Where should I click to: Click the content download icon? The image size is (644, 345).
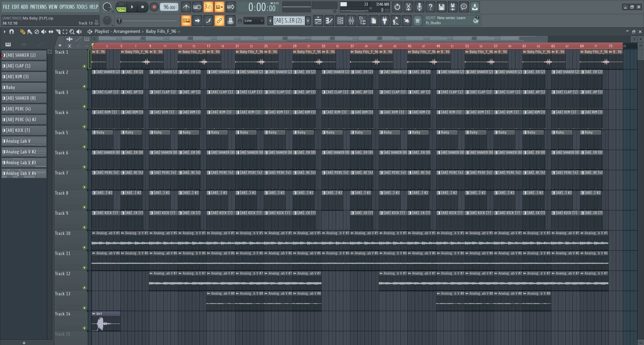[x=475, y=7]
